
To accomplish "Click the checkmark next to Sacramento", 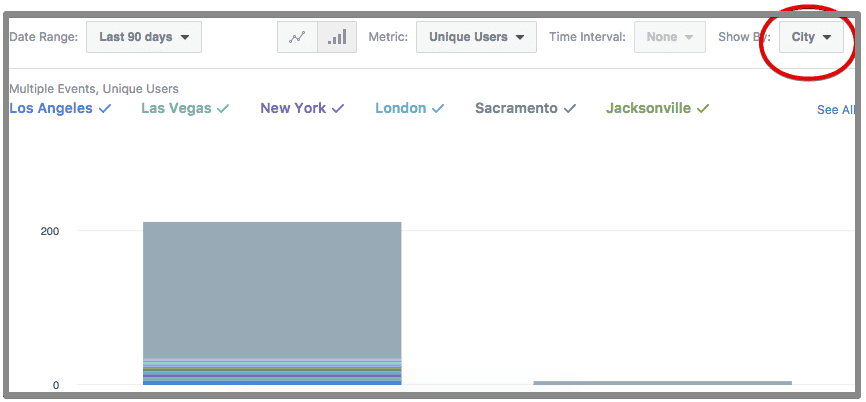I will click(570, 109).
